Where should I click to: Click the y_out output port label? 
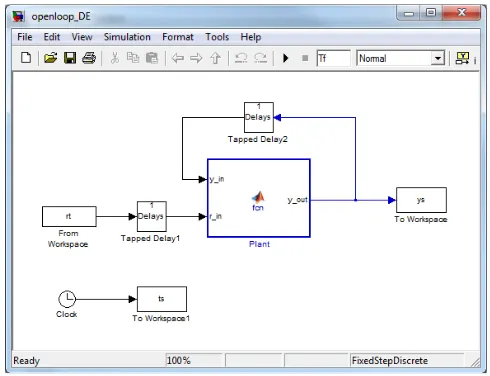pyautogui.click(x=298, y=200)
